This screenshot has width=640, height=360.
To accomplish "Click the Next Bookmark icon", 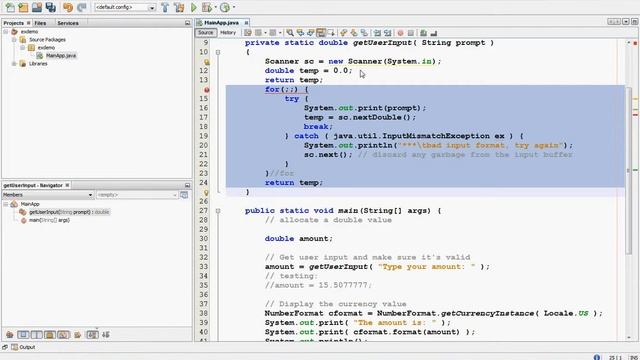I will tap(354, 33).
